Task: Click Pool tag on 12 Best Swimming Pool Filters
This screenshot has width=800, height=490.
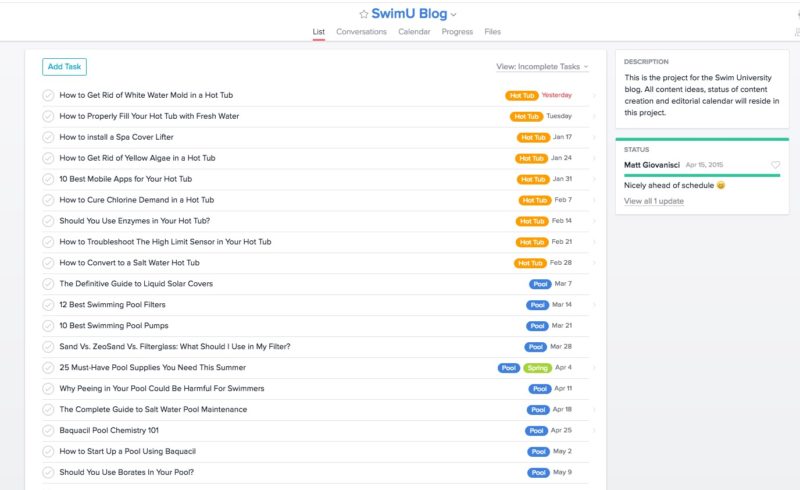Action: click(538, 305)
